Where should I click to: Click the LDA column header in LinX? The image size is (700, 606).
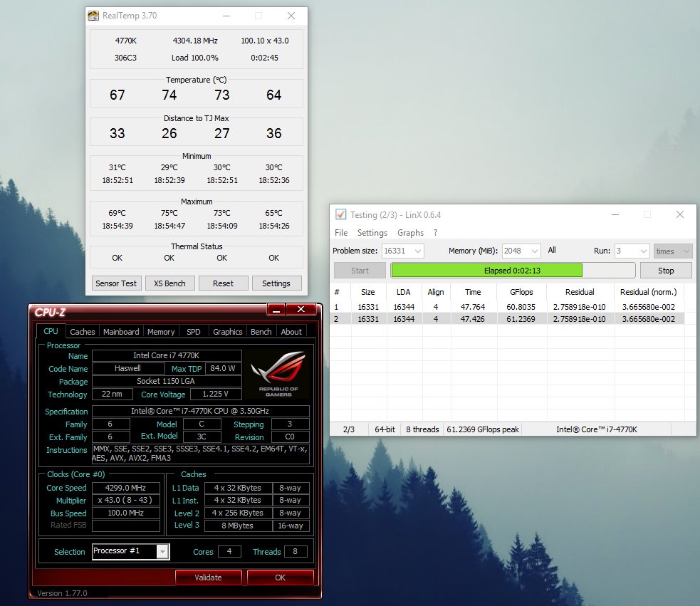[x=403, y=292]
